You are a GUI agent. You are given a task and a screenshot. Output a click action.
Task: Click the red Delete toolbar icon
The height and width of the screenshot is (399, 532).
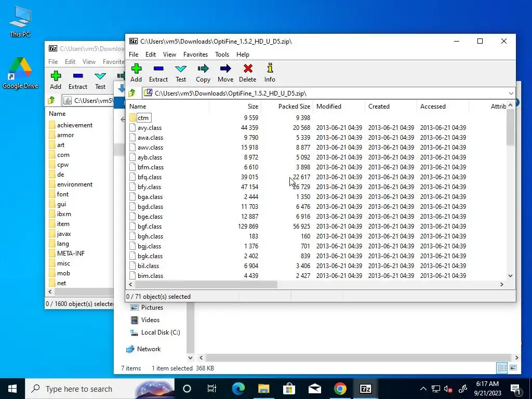click(x=248, y=73)
